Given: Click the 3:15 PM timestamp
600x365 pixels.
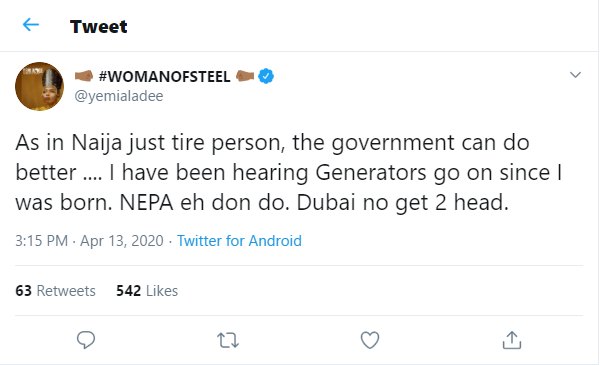Looking at the screenshot, I should (x=41, y=241).
